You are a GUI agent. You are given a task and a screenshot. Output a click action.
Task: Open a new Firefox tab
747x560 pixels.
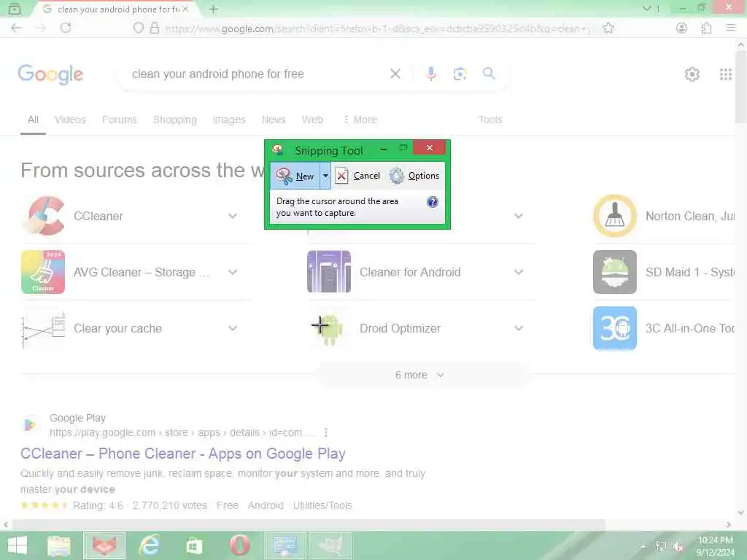(214, 9)
